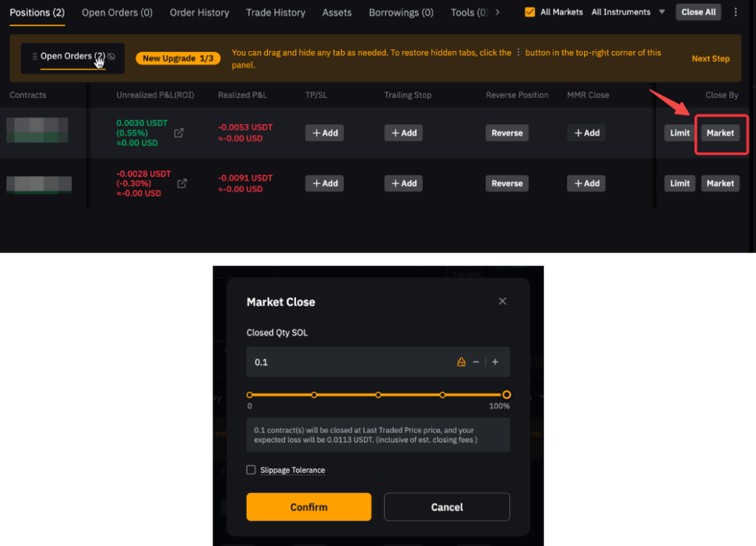This screenshot has width=756, height=546.
Task: Expand the All Instruments dropdown
Action: click(x=661, y=13)
